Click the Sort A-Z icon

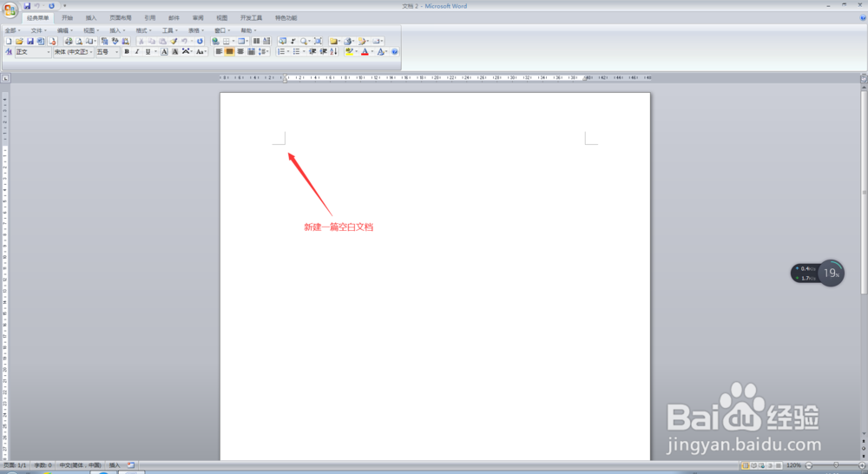(x=333, y=51)
